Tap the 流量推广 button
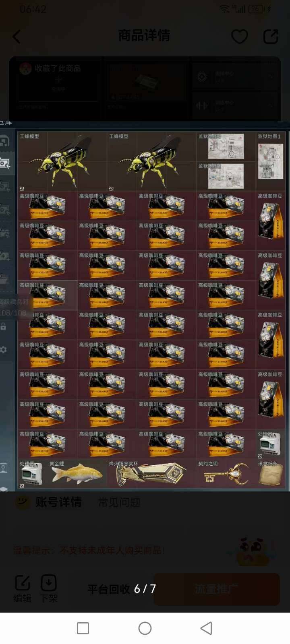The image size is (290, 644). pyautogui.click(x=216, y=589)
